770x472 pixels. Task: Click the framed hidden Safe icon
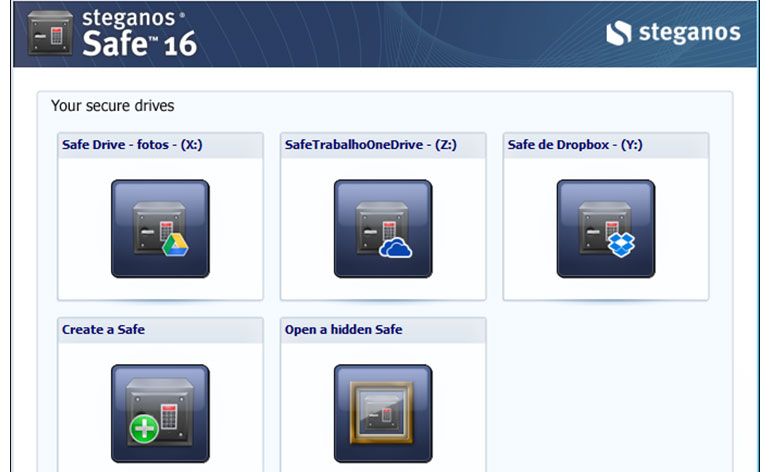point(383,412)
